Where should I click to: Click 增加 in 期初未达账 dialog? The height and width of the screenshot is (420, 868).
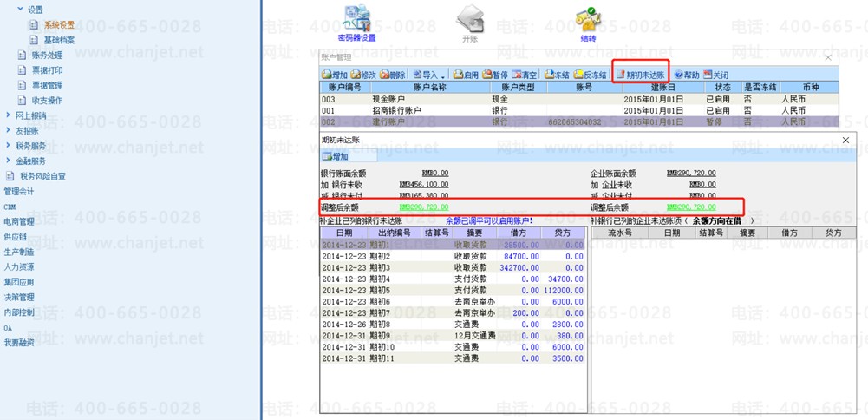click(336, 157)
